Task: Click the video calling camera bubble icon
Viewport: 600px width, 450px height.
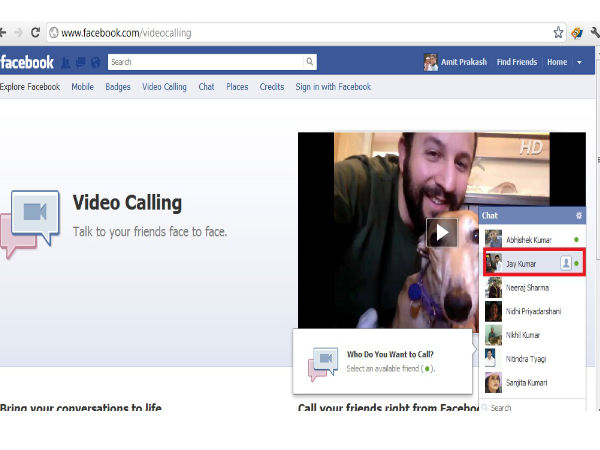Action: click(30, 223)
